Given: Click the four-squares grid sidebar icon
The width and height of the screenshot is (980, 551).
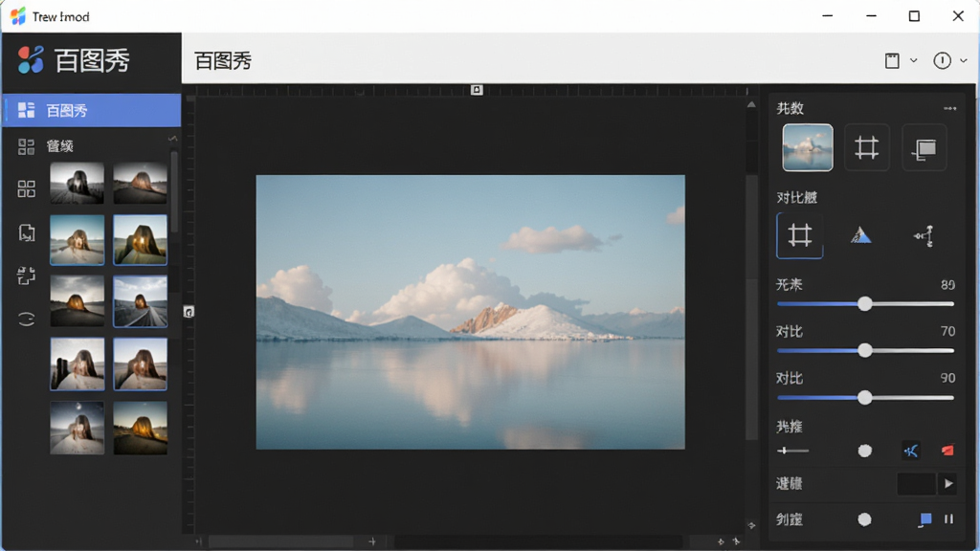Looking at the screenshot, I should tap(26, 188).
